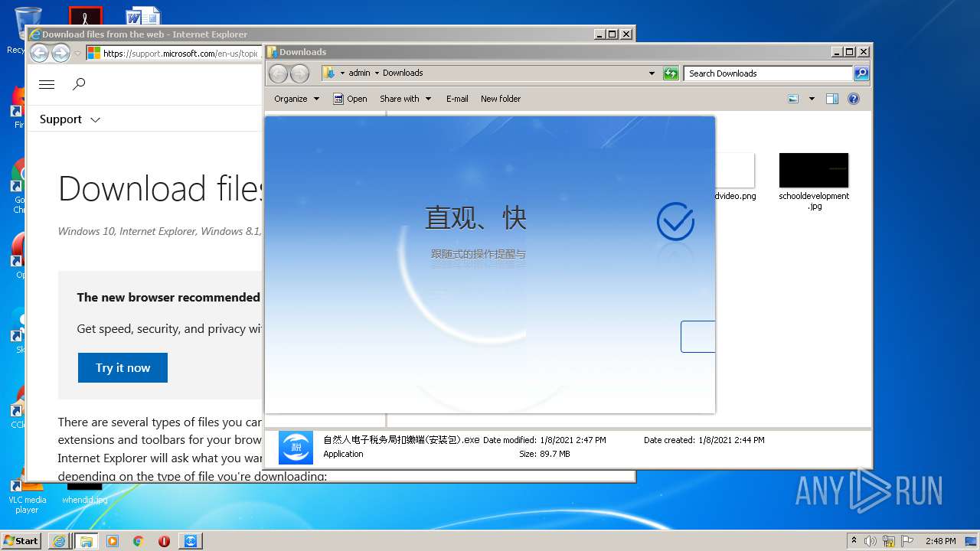The width and height of the screenshot is (980, 551).
Task: Open Opera from the taskbar
Action: tap(164, 541)
